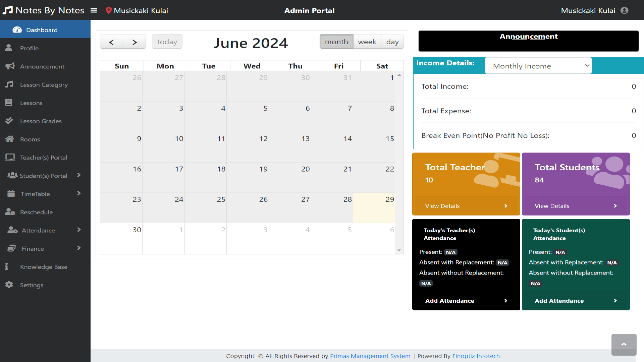Open the Dashboard via the speedometer icon

click(17, 30)
